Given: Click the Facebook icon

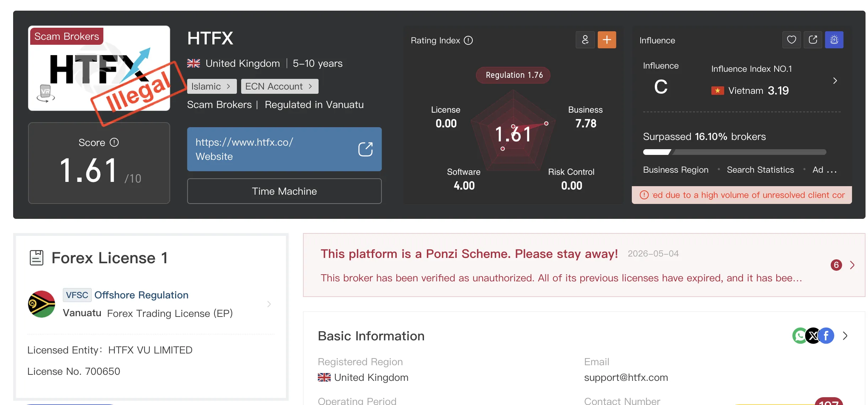Looking at the screenshot, I should (x=826, y=336).
